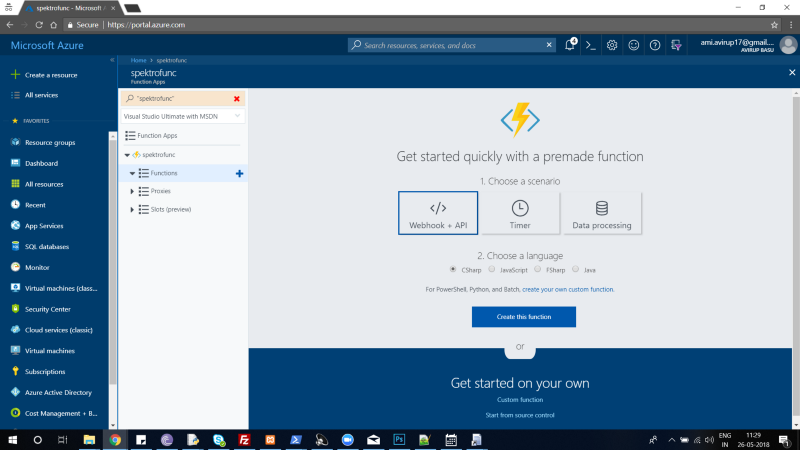
Task: Reload the page in browser
Action: tap(39, 24)
